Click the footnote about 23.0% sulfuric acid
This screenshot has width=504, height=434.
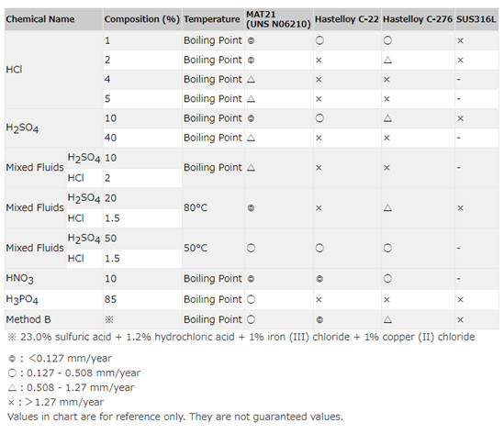coord(241,337)
